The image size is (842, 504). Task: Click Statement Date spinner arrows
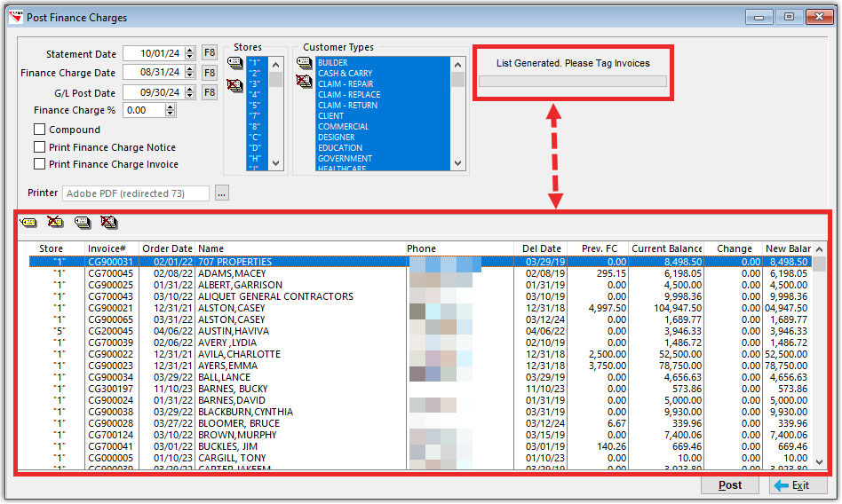(189, 53)
